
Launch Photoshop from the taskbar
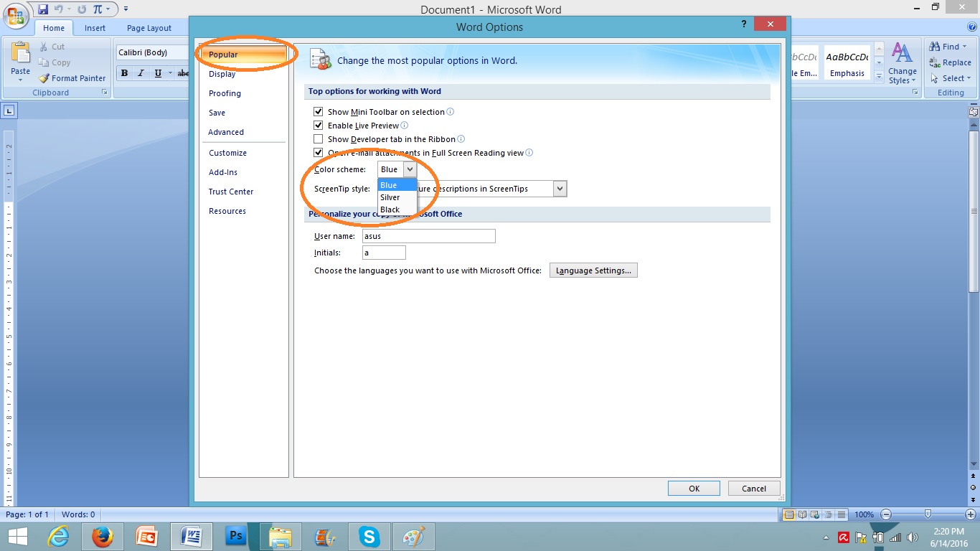click(x=235, y=536)
